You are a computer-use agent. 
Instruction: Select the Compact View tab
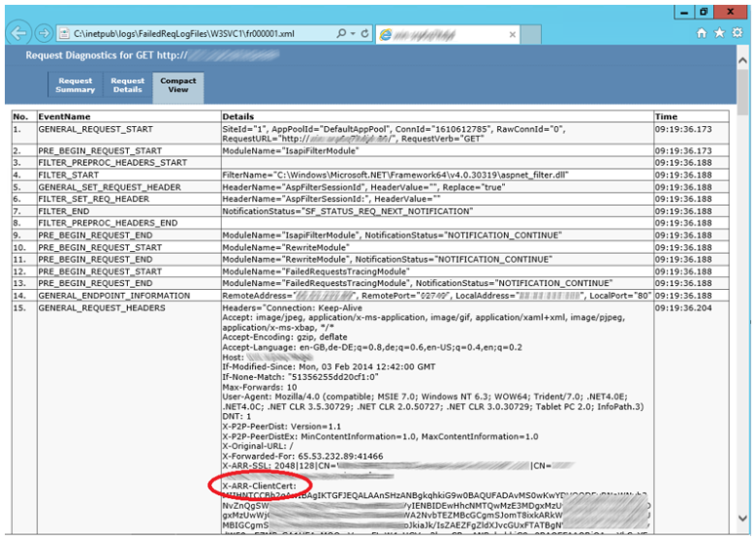pyautogui.click(x=178, y=87)
